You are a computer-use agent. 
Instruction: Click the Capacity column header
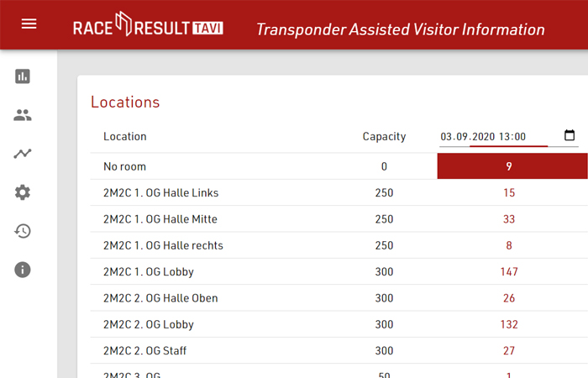point(384,136)
